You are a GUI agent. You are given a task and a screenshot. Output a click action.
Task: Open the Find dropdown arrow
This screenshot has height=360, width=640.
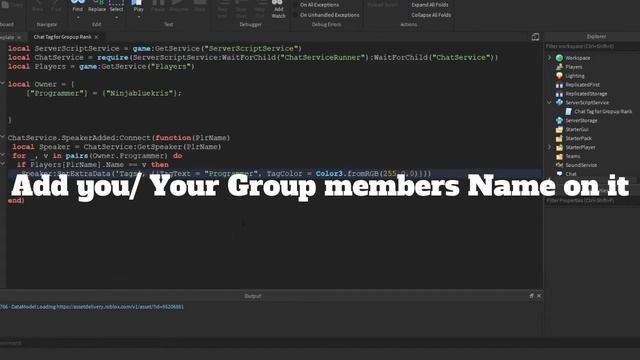pyautogui.click(x=78, y=18)
